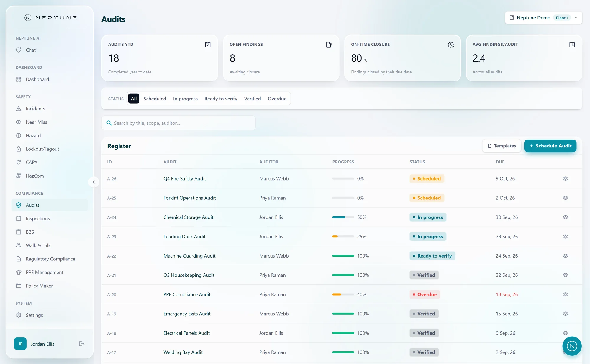
Task: View the PPE Compliance Audit via its eye icon
Action: point(565,294)
